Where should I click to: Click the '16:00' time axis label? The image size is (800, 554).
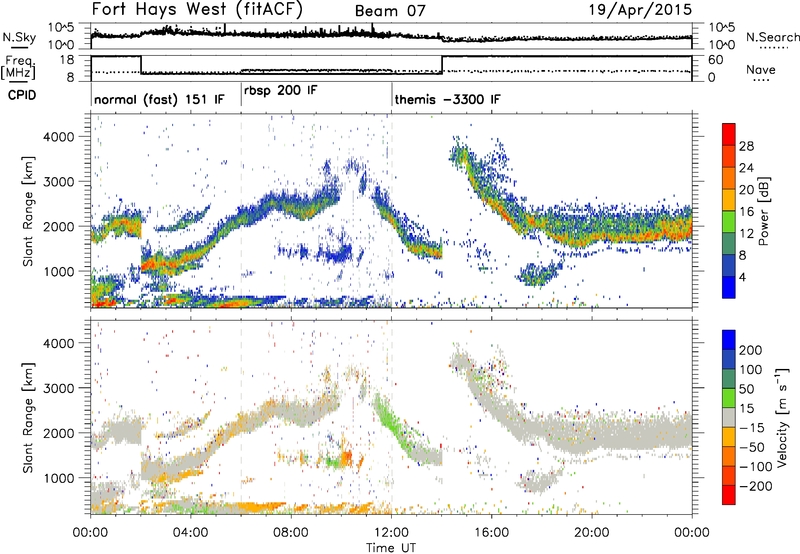491,533
